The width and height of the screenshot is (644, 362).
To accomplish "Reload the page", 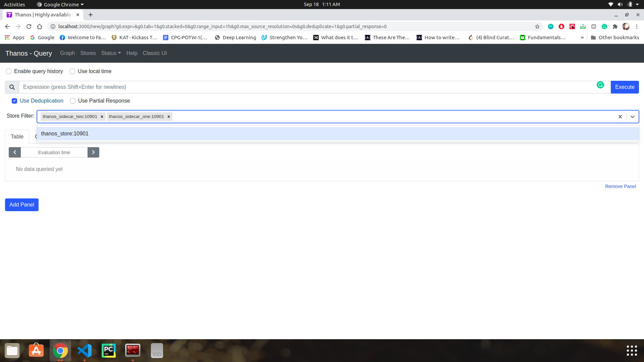I will pos(29,26).
